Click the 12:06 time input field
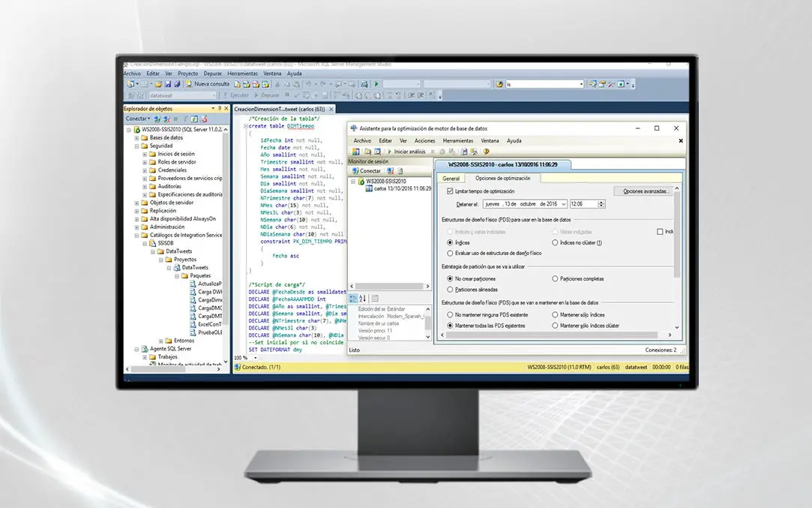Image resolution: width=812 pixels, height=508 pixels. coord(584,204)
